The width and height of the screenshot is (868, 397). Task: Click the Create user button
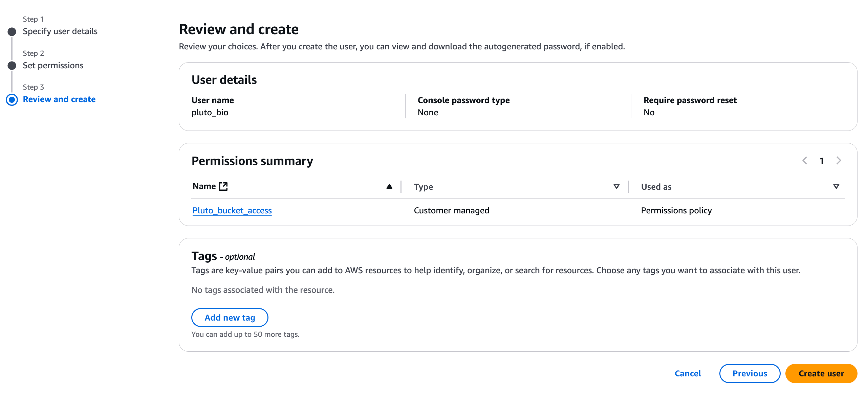pyautogui.click(x=821, y=373)
